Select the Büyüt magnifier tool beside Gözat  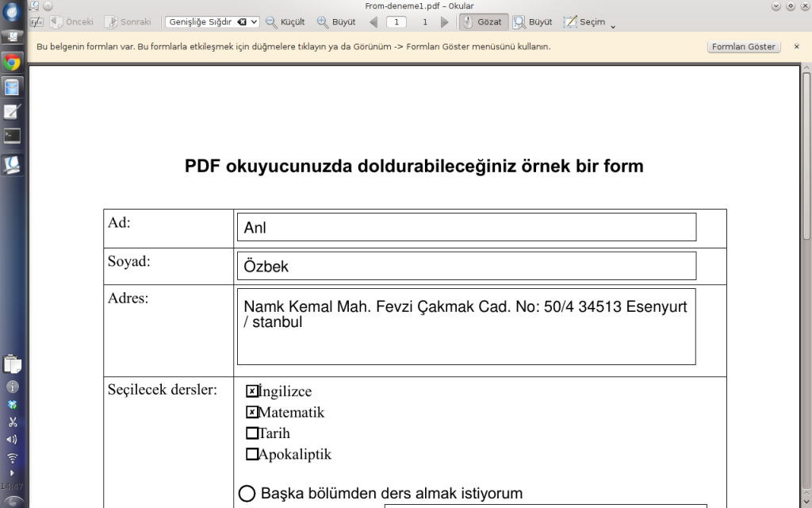532,21
